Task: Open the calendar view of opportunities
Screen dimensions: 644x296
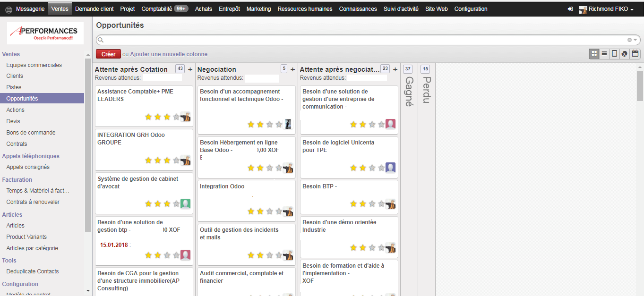Action: point(635,53)
